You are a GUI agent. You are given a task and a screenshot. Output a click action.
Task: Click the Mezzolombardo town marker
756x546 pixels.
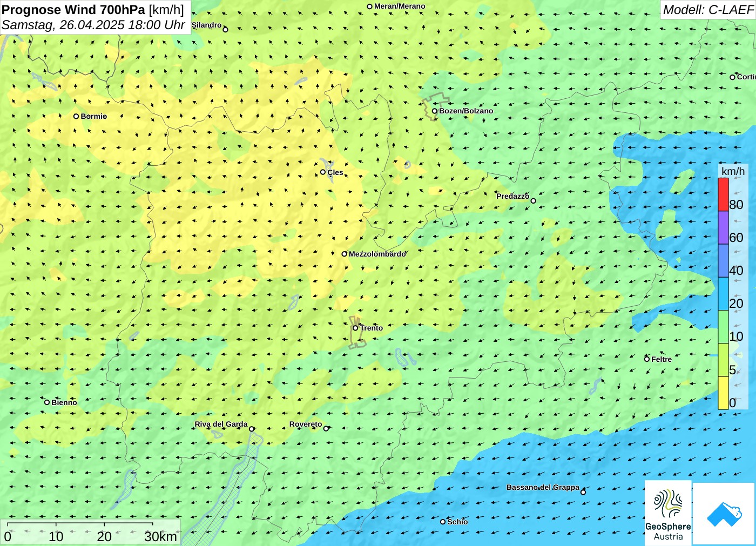tap(344, 254)
